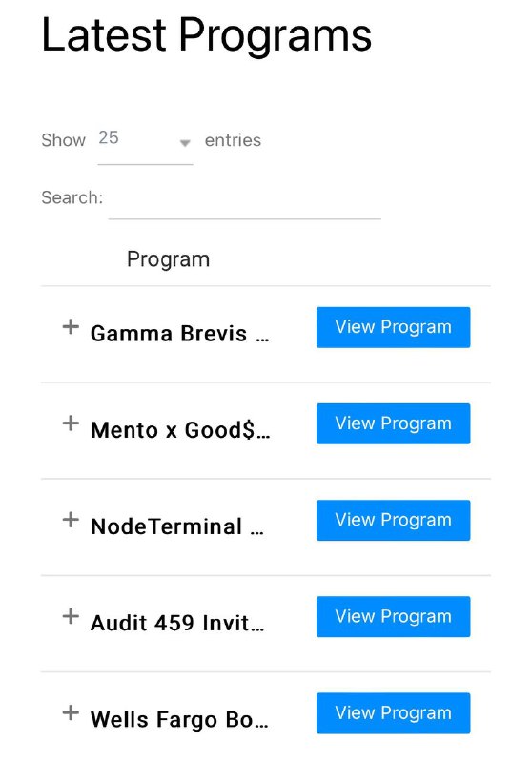View Program for Gamma Brevis
Image resolution: width=532 pixels, height=763 pixels.
click(393, 327)
